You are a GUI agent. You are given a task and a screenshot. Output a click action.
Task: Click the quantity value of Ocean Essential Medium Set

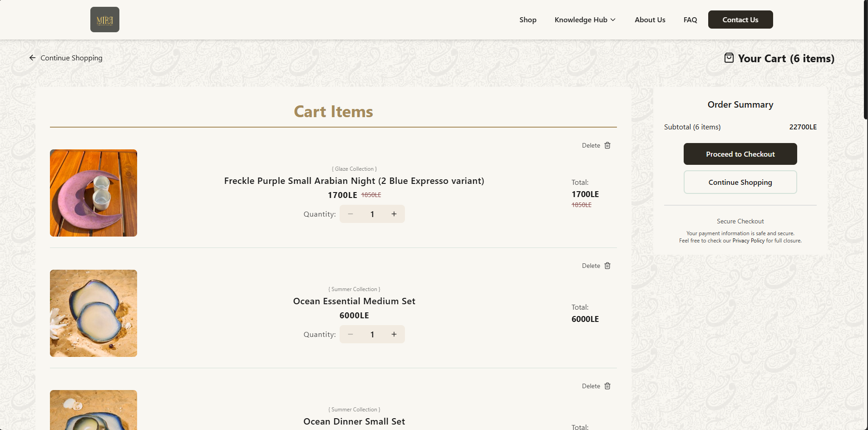pos(372,334)
